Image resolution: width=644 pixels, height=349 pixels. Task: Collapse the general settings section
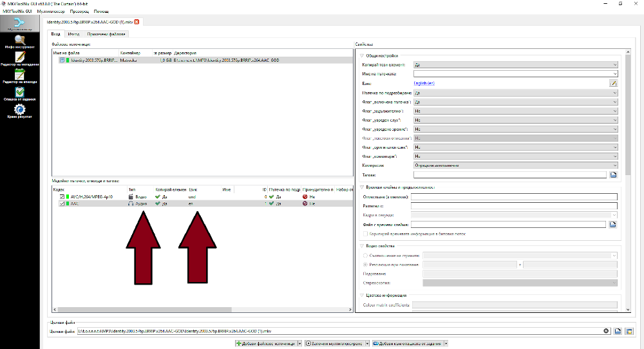(362, 56)
